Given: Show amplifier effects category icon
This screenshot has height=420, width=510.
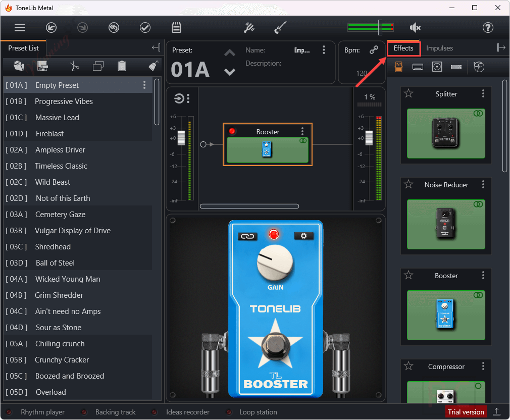Looking at the screenshot, I should click(418, 67).
